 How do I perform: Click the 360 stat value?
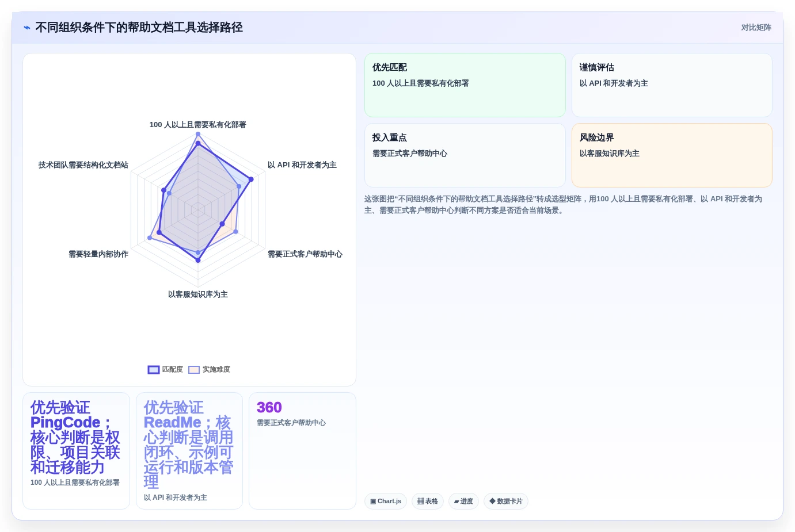pyautogui.click(x=269, y=408)
